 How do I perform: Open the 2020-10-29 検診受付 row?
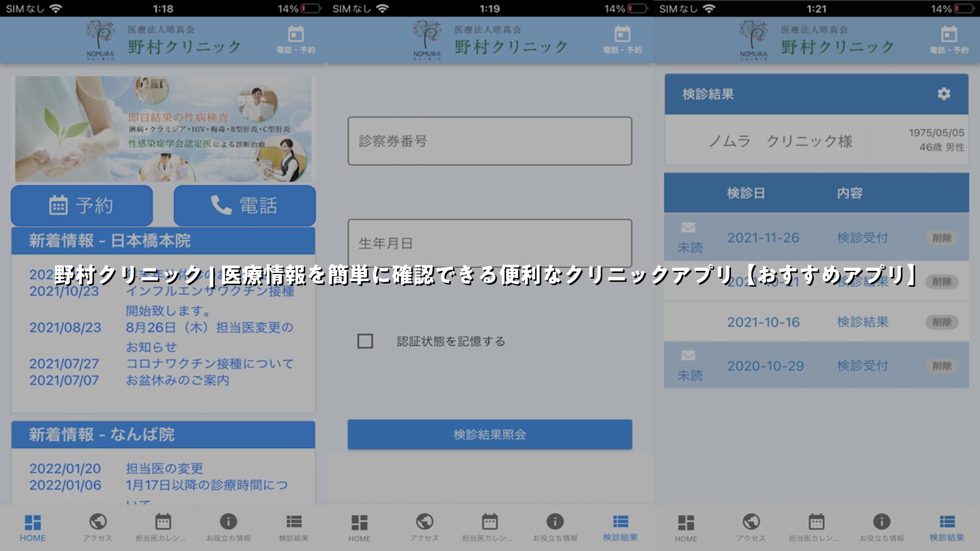(816, 365)
